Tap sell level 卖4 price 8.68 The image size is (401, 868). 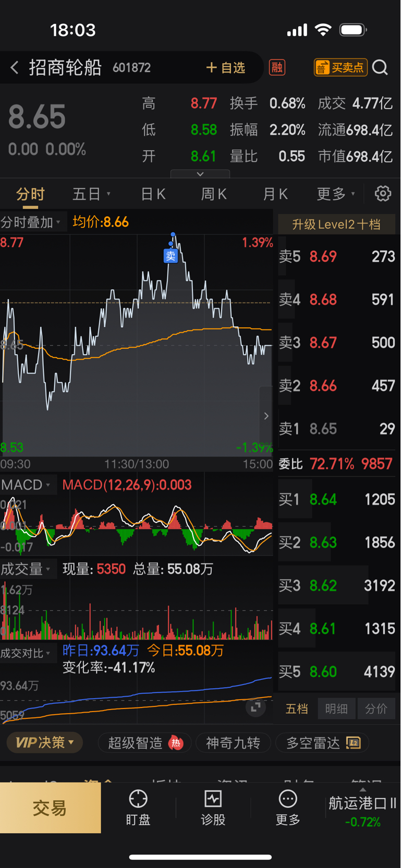[x=336, y=300]
